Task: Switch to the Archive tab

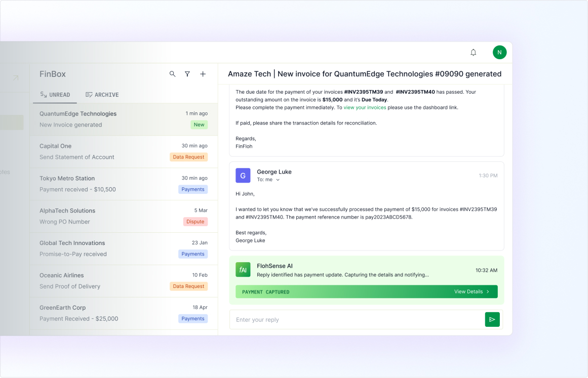Action: 102,95
